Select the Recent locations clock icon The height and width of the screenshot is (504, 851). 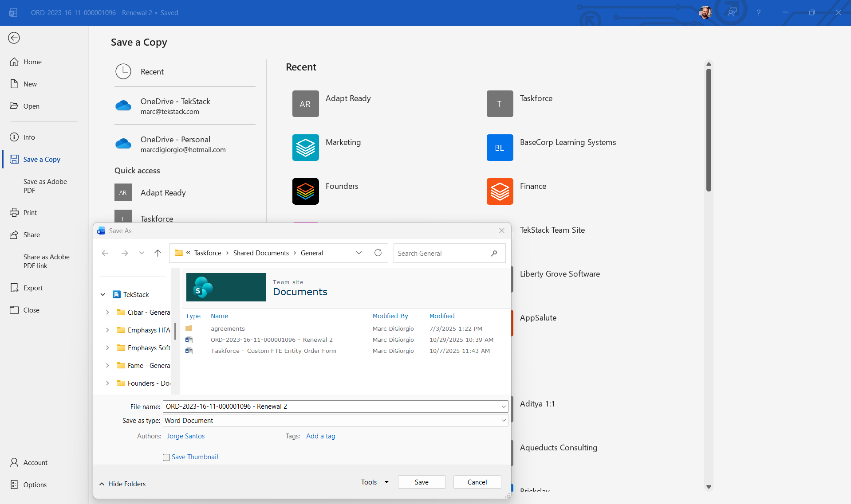[x=123, y=72]
